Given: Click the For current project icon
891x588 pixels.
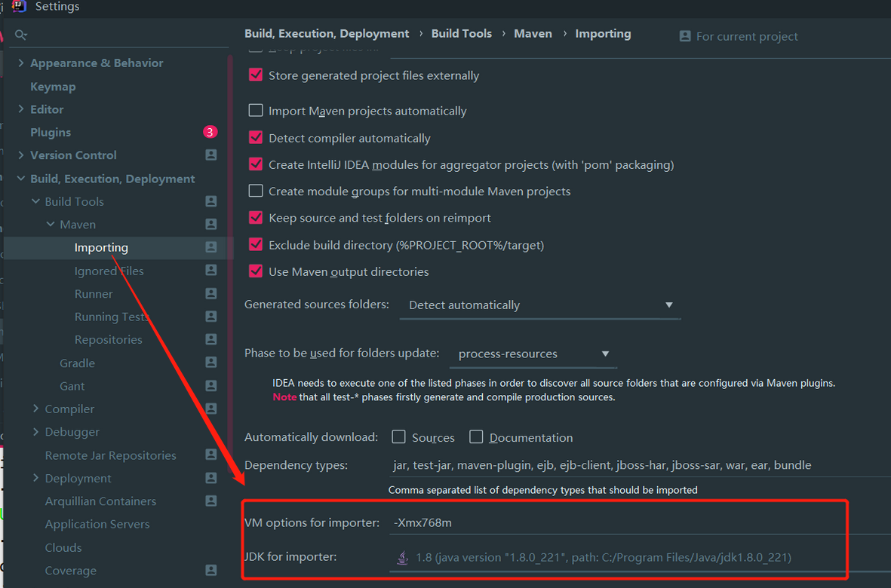Looking at the screenshot, I should 685,36.
